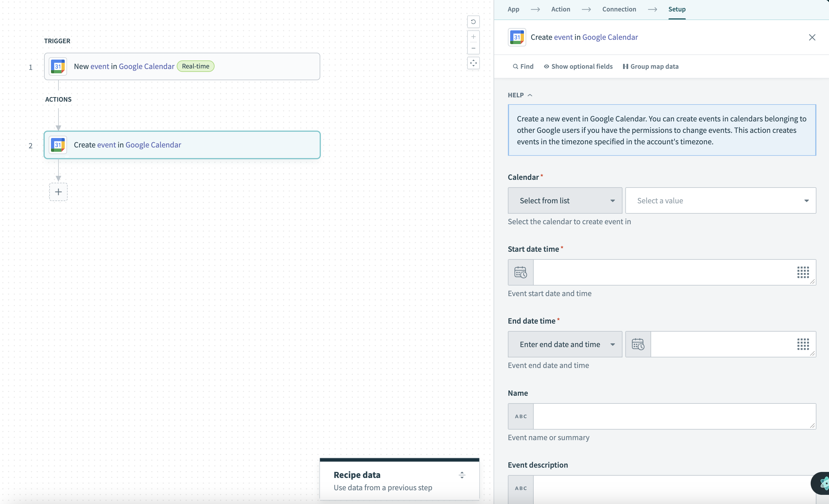
Task: Click the 'End date time' label
Action: (532, 321)
